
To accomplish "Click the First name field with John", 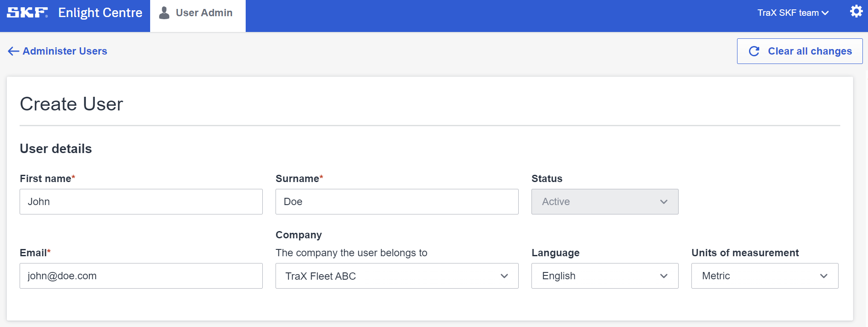I will (x=141, y=202).
